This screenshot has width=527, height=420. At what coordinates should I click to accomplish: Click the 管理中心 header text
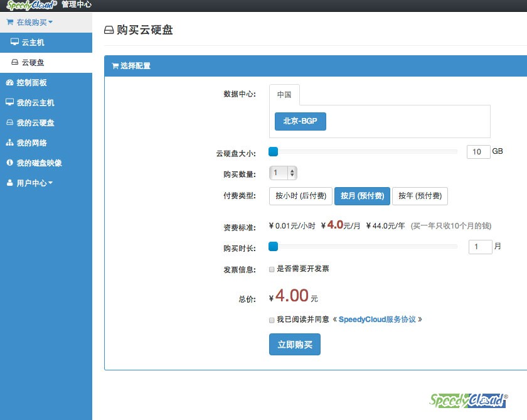77,4
